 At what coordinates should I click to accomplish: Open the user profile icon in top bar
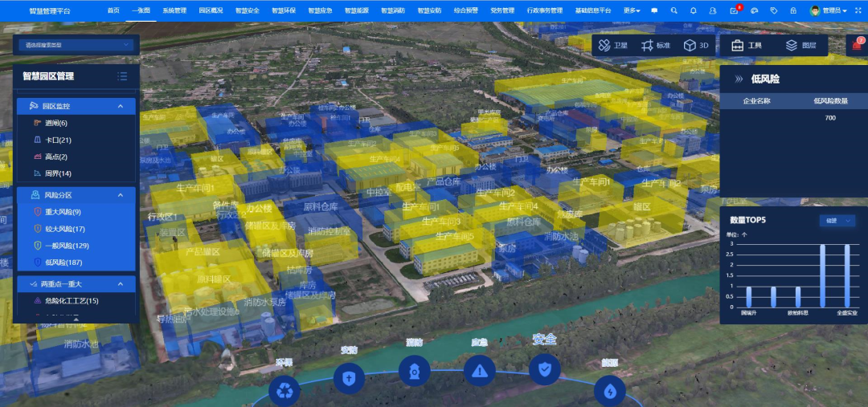713,10
